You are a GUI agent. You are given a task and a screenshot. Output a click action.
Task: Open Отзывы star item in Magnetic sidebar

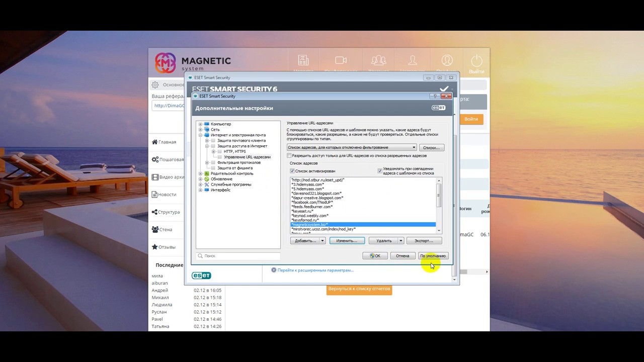[x=164, y=247]
